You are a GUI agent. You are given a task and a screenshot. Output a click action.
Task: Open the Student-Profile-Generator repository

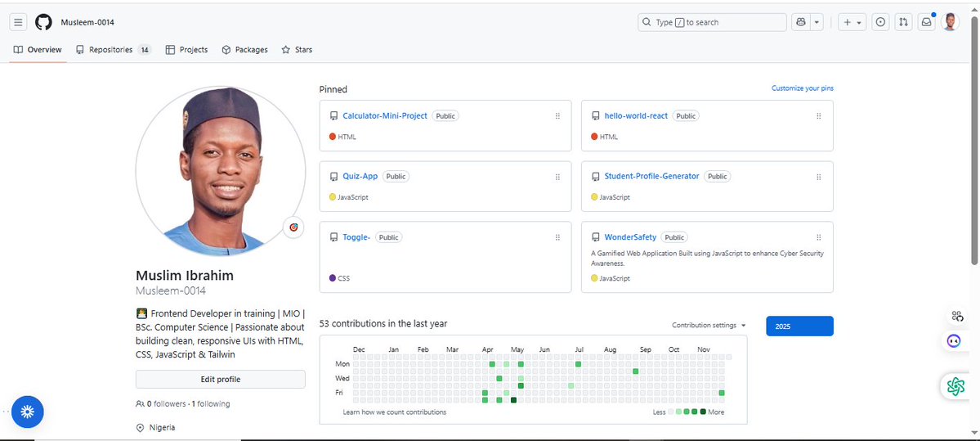tap(651, 177)
